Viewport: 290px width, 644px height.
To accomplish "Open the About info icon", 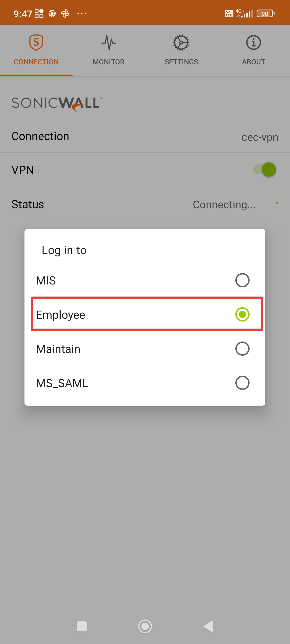I will click(x=253, y=43).
